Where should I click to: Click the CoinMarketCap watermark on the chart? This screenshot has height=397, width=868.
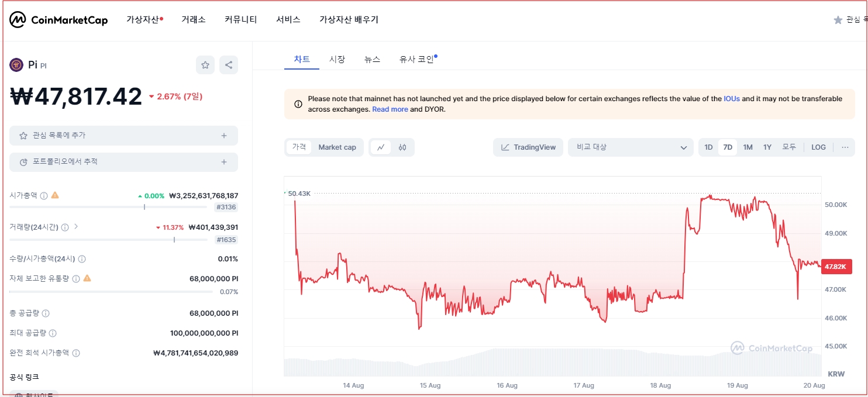tap(773, 348)
